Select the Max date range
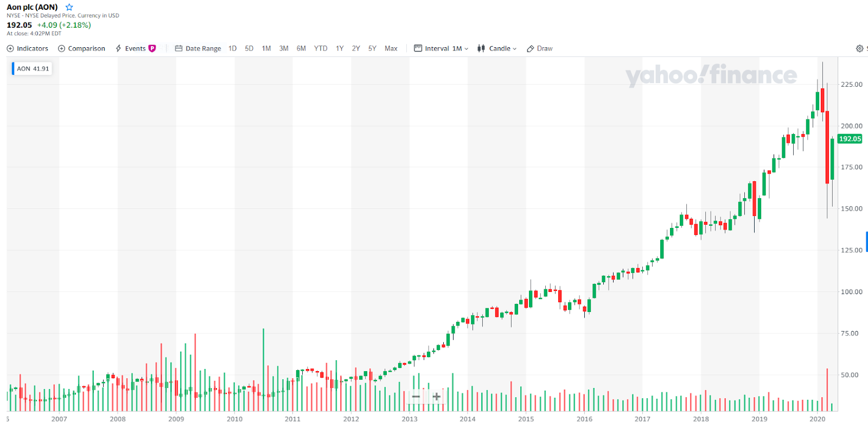The height and width of the screenshot is (426, 868). point(391,48)
